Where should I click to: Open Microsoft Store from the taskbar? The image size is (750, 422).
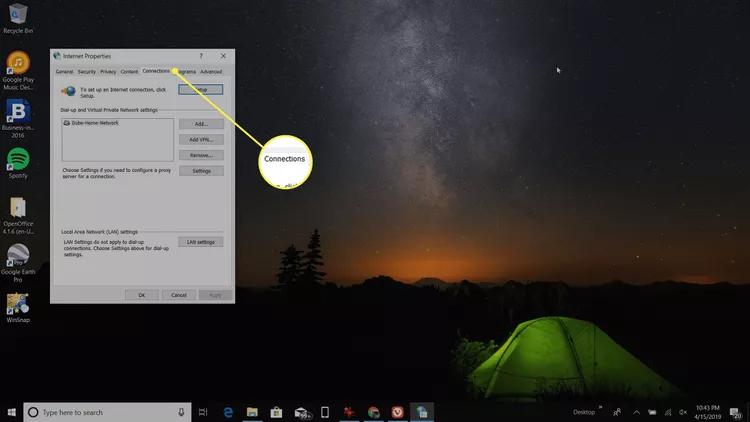pos(276,412)
